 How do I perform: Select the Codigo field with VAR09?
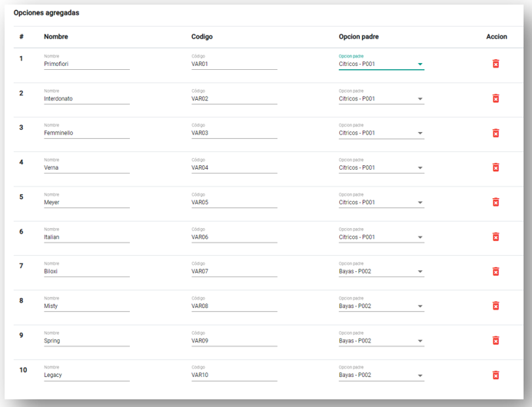click(234, 341)
